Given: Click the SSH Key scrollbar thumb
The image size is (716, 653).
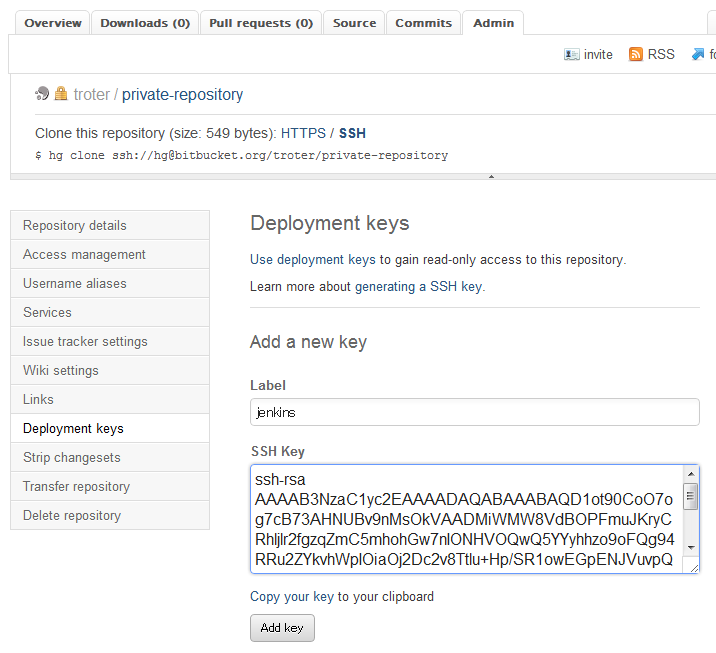Looking at the screenshot, I should click(x=690, y=496).
